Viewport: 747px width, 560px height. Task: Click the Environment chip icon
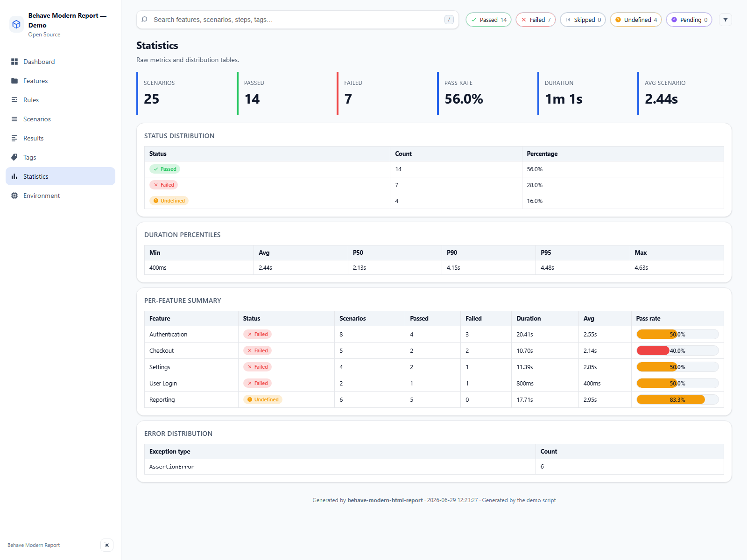tap(14, 196)
